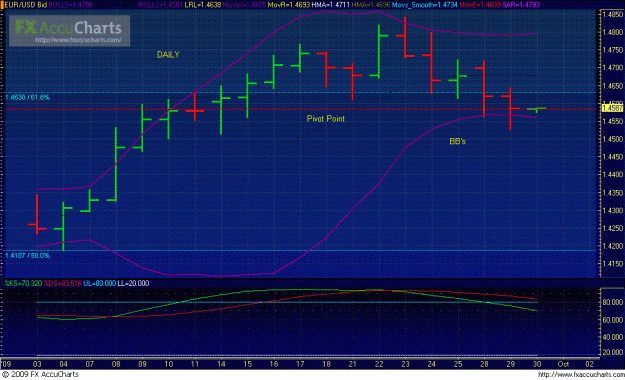The width and height of the screenshot is (625, 380).
Task: Click the 1.4630 / 61.8% Fibonacci label
Action: click(x=27, y=97)
